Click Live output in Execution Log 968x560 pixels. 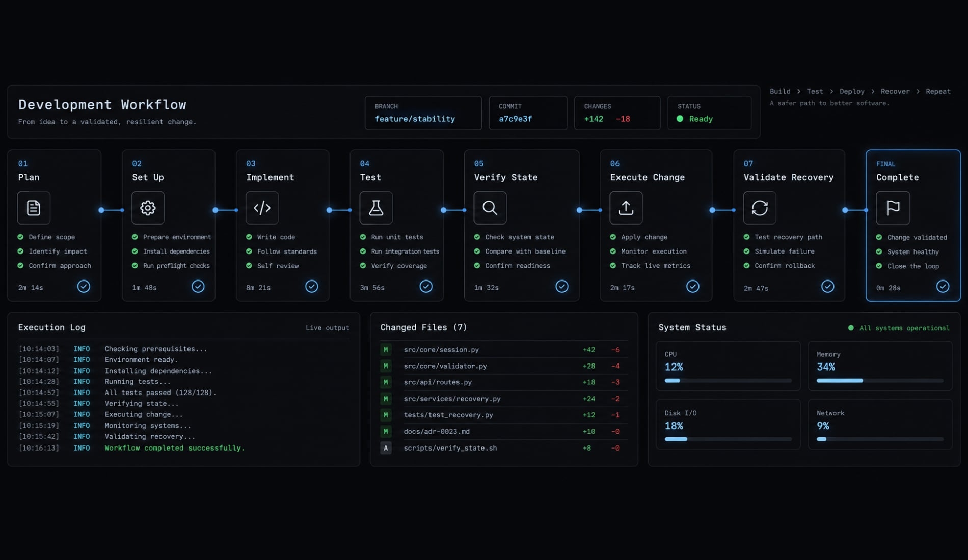tap(327, 328)
